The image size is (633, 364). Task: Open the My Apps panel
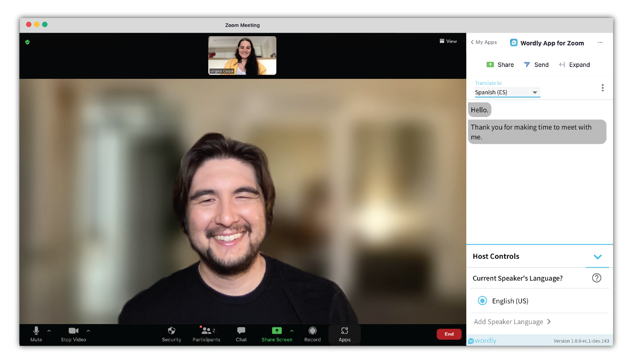484,42
